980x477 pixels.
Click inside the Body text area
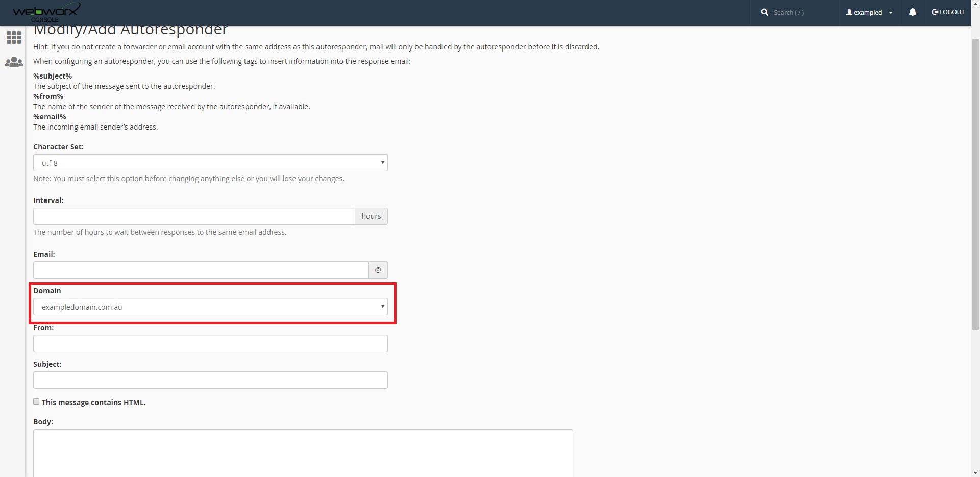point(303,453)
